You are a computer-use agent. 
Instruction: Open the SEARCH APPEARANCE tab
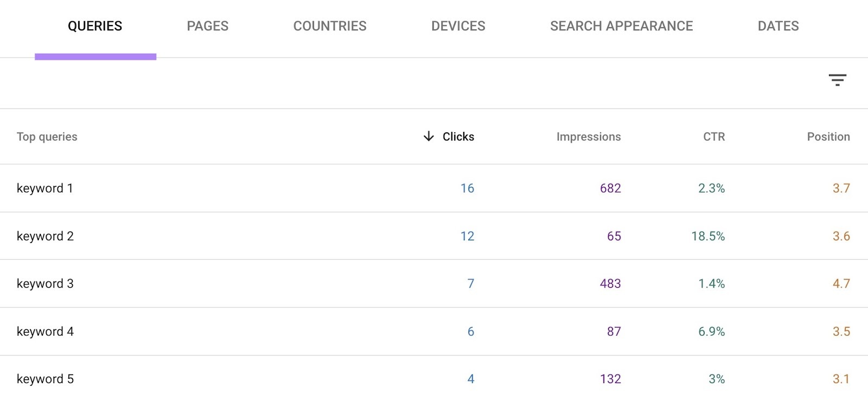coord(621,26)
